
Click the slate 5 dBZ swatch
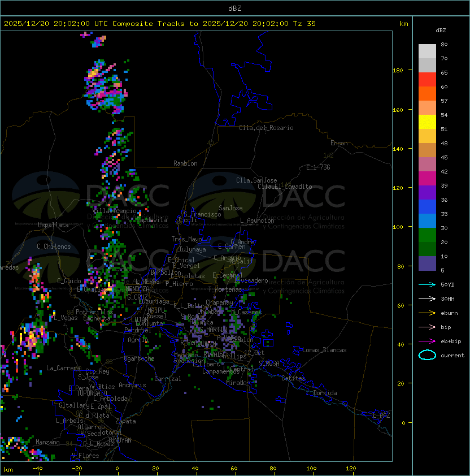(x=427, y=263)
